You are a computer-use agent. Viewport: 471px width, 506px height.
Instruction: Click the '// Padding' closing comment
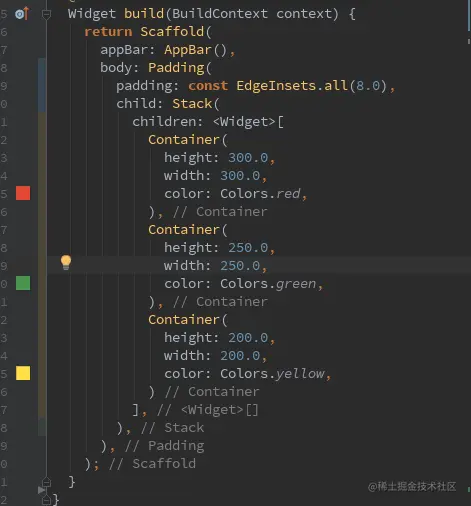[x=164, y=446]
